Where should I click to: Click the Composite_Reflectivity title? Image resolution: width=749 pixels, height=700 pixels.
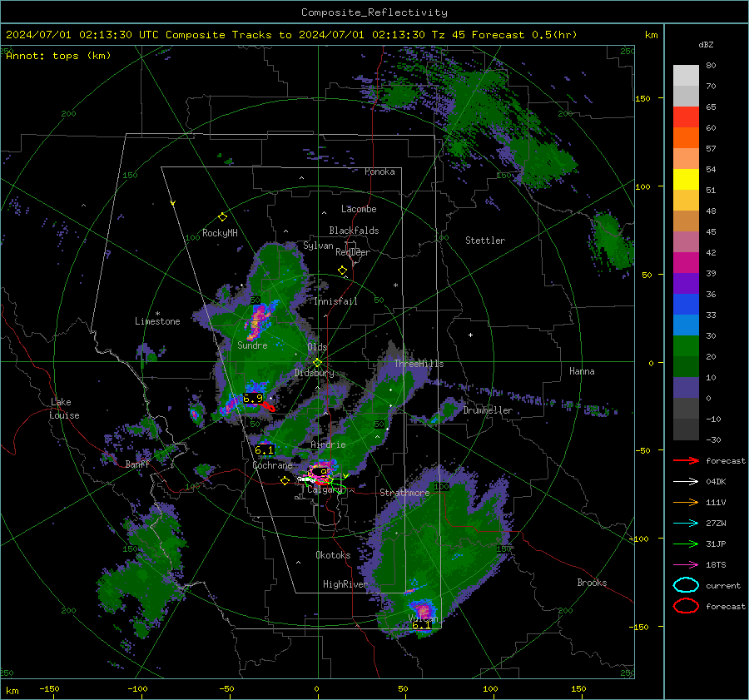(374, 12)
